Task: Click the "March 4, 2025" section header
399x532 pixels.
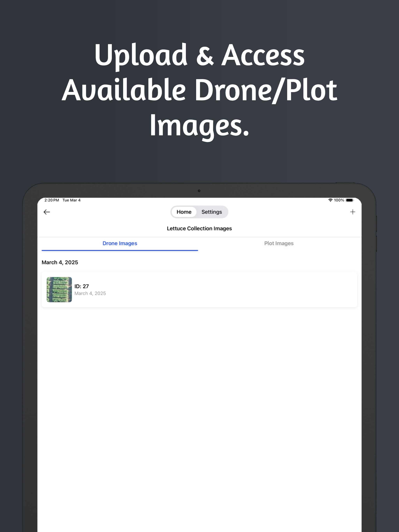Action: point(60,262)
